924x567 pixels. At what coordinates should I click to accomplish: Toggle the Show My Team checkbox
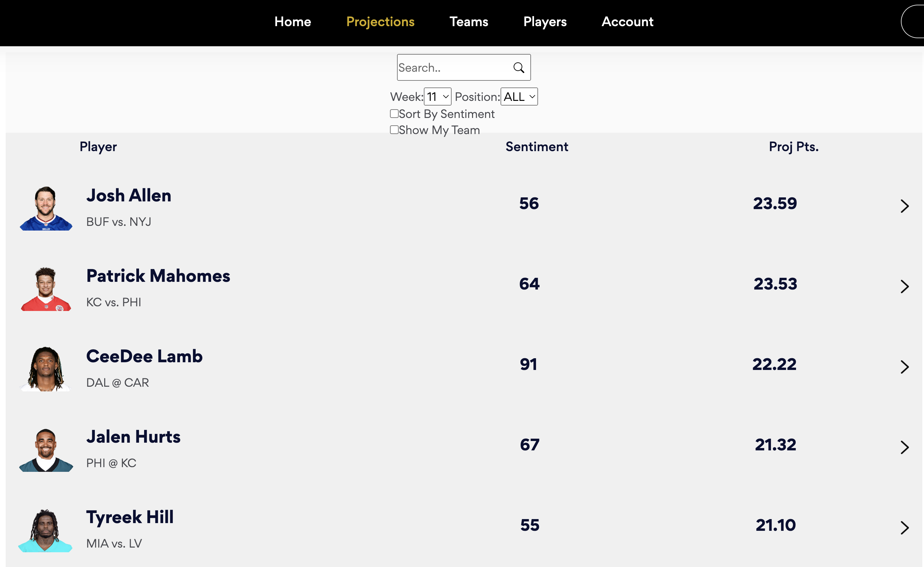[x=394, y=130]
